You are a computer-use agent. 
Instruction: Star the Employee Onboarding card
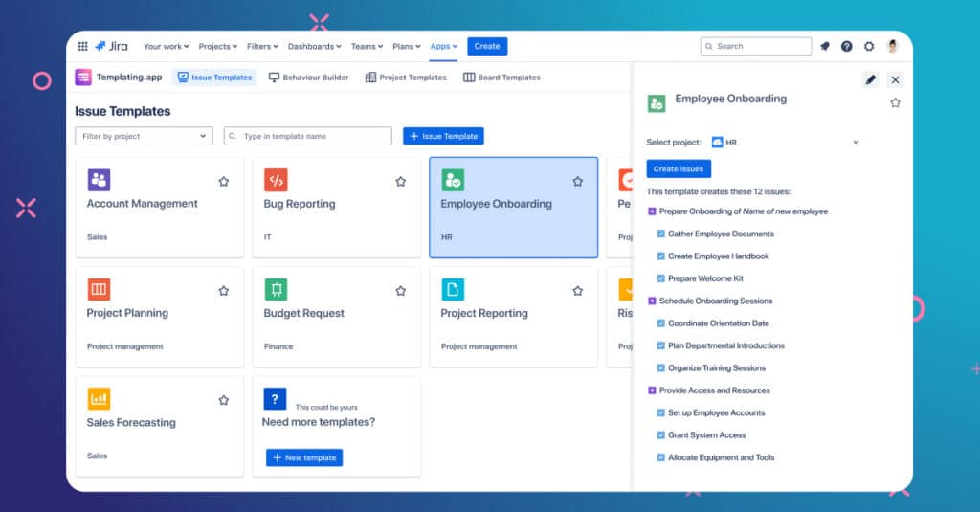577,181
